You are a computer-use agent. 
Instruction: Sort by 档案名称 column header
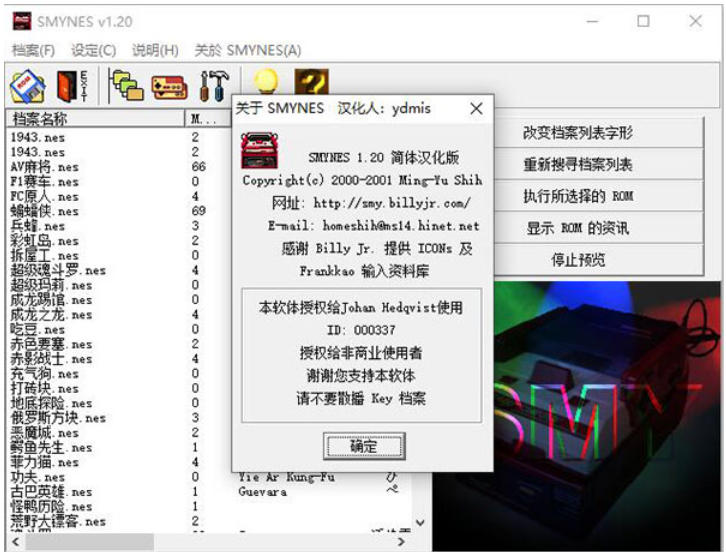tap(95, 119)
